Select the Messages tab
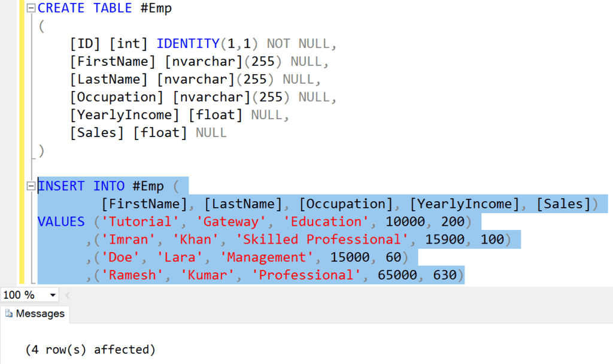613x364 pixels. coord(40,314)
